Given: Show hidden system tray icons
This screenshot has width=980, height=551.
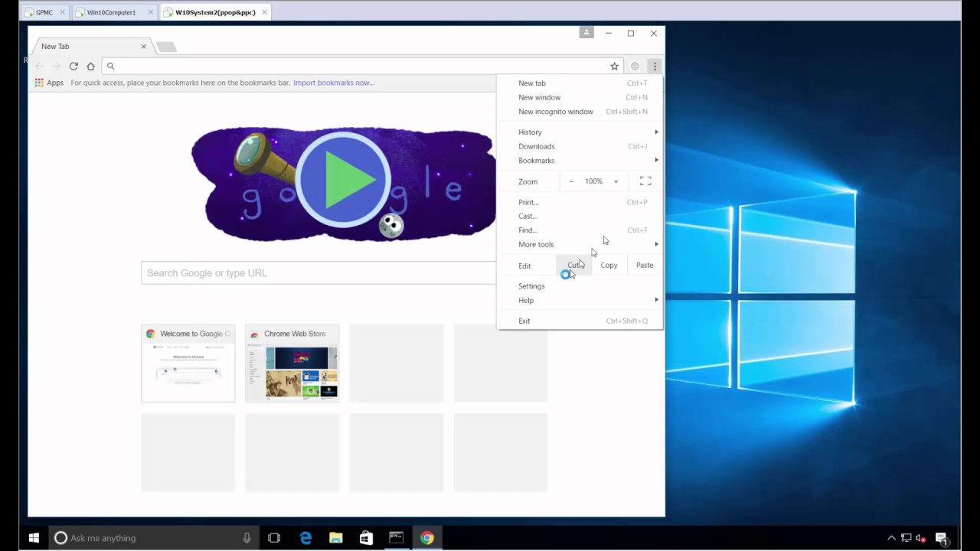Looking at the screenshot, I should coord(891,538).
